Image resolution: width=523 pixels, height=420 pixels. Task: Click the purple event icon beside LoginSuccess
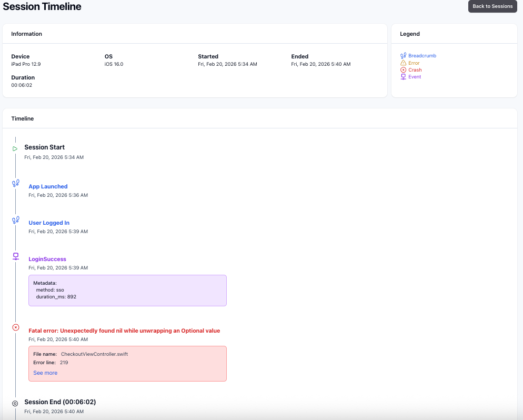tap(15, 256)
